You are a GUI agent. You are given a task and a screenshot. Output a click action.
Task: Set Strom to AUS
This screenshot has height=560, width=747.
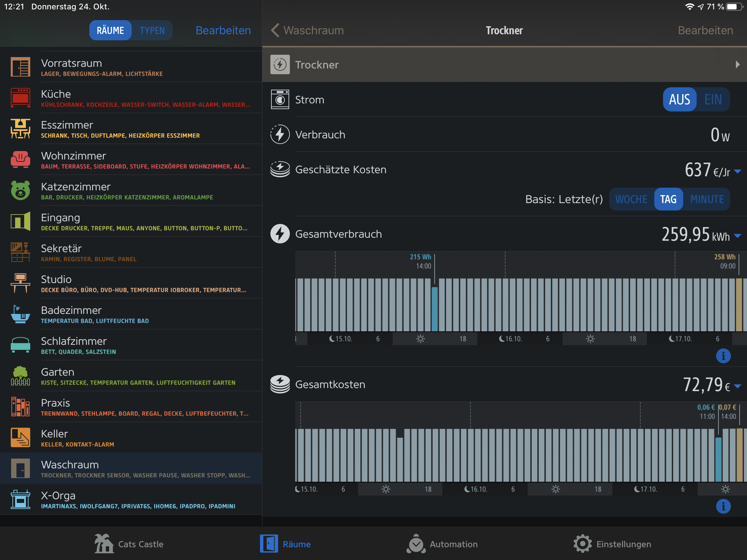679,100
